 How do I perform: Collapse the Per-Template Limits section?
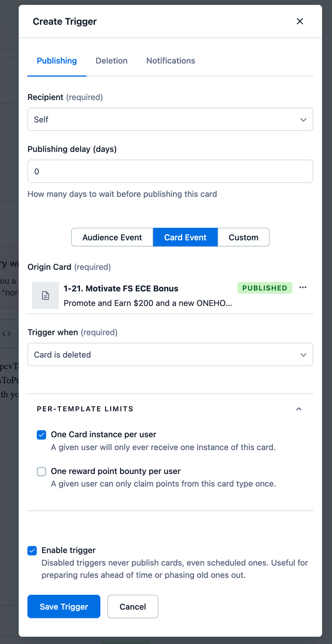298,409
